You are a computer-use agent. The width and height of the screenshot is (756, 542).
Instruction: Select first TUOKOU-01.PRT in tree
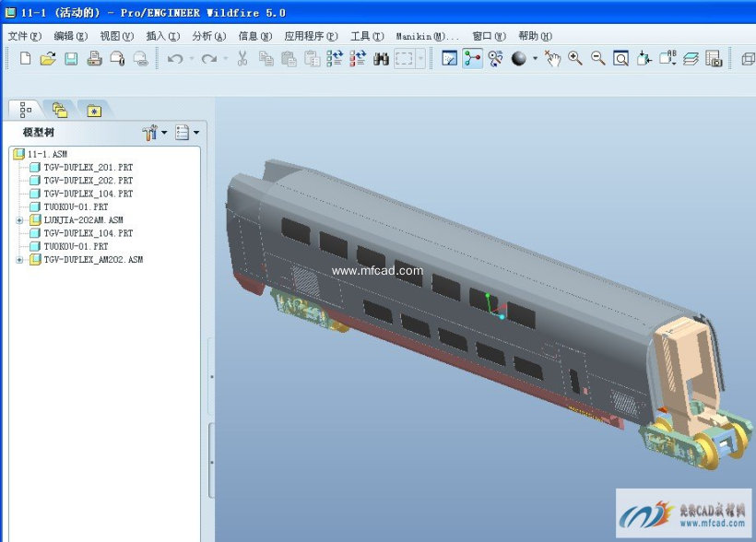[76, 206]
